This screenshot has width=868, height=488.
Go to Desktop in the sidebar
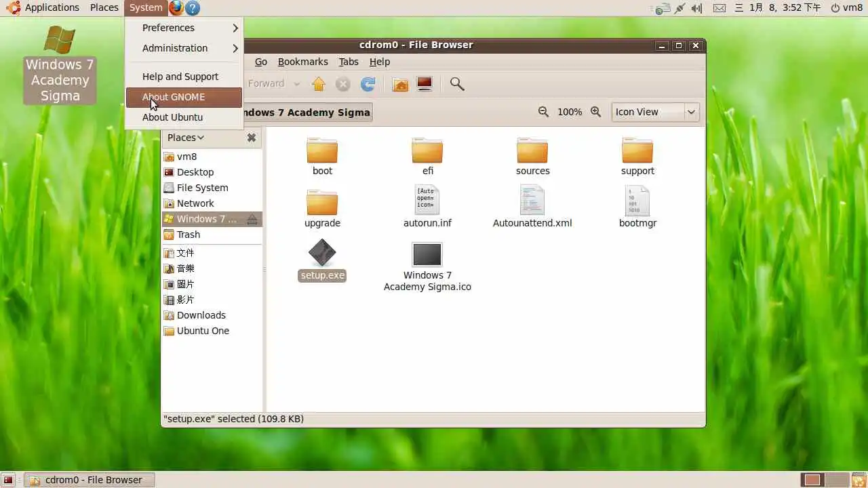click(212, 172)
